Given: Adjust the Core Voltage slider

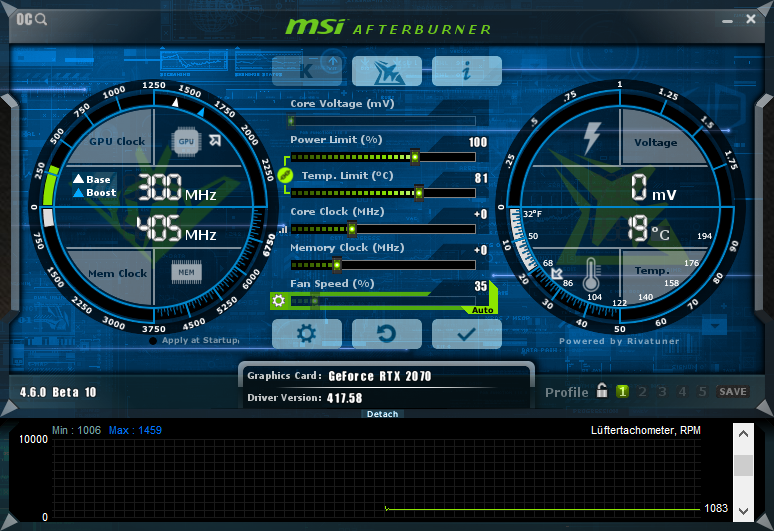Looking at the screenshot, I should point(383,121).
